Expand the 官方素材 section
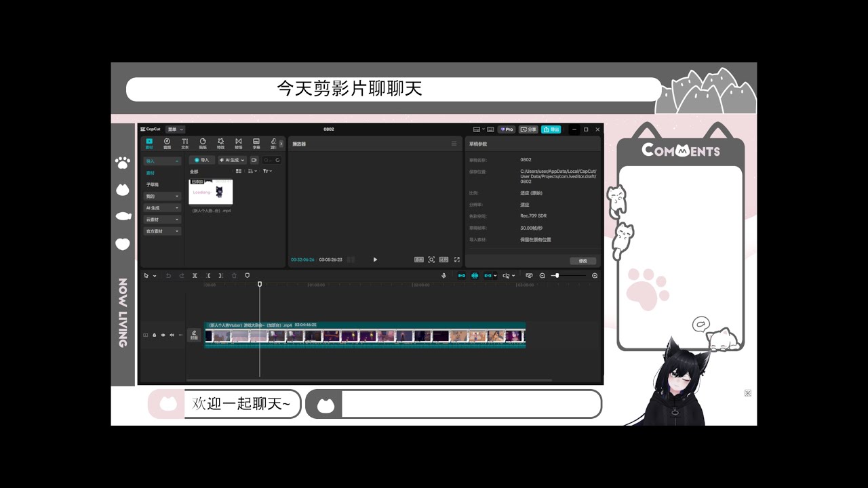 click(162, 231)
